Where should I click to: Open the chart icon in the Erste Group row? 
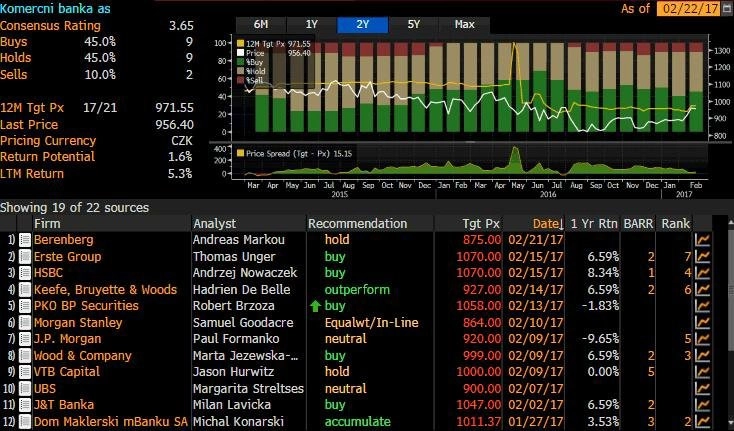[703, 256]
